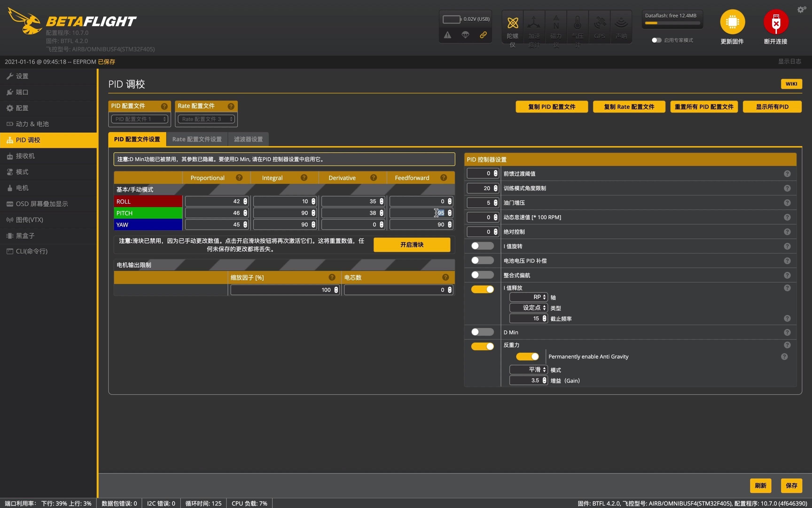The image size is (812, 508).
Task: Click PITCH Feedforward input field
Action: [x=421, y=213]
